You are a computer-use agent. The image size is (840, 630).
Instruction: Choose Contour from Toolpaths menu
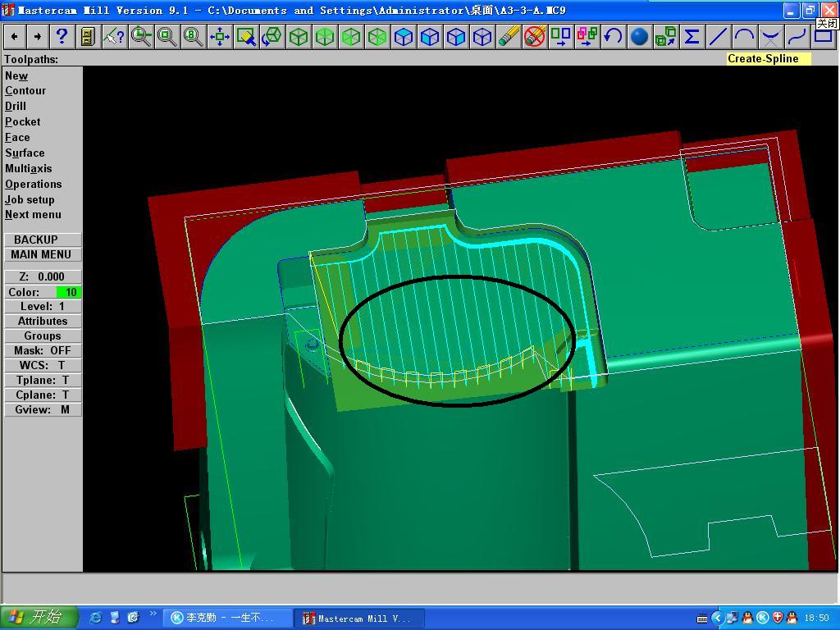click(25, 91)
